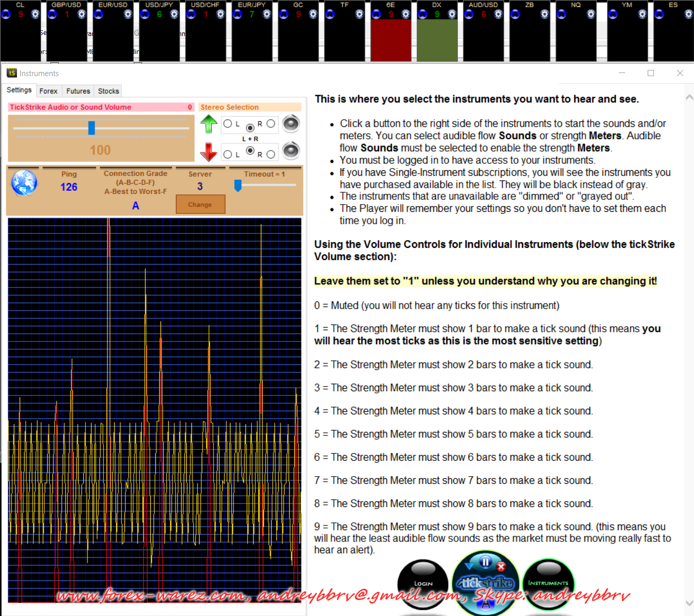This screenshot has width=694, height=616.
Task: Select right channel R for the up arrow row
Action: coord(271,123)
